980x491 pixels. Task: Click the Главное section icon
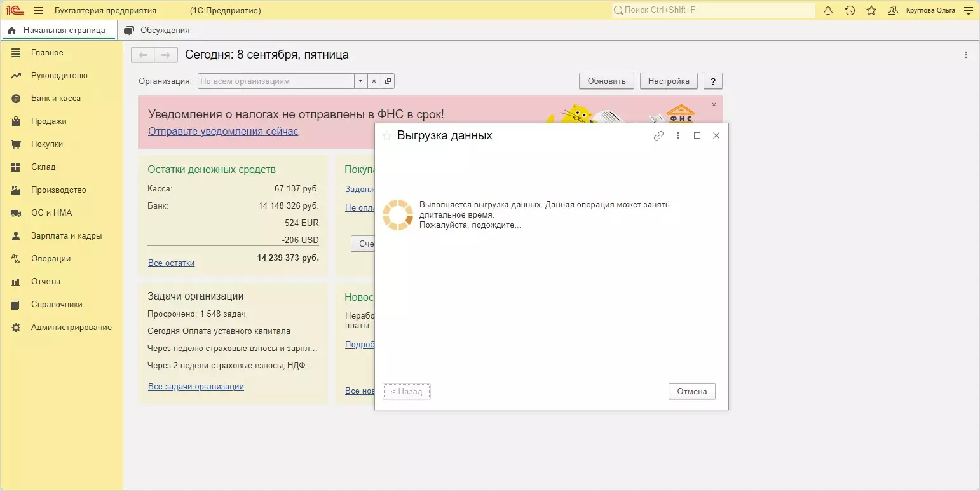[17, 53]
